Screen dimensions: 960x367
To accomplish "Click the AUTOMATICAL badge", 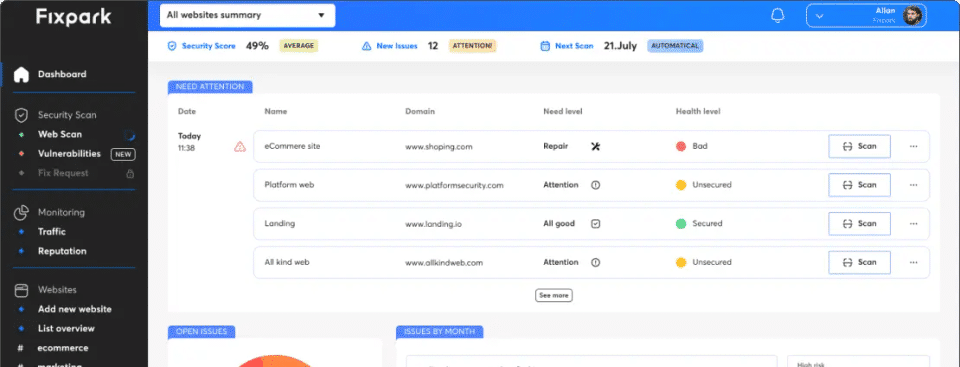I will (675, 46).
